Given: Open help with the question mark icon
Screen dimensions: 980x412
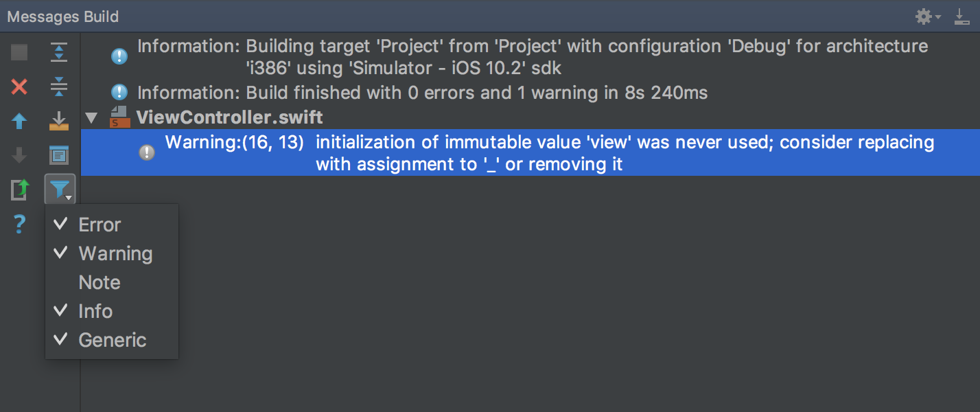Looking at the screenshot, I should pyautogui.click(x=19, y=224).
